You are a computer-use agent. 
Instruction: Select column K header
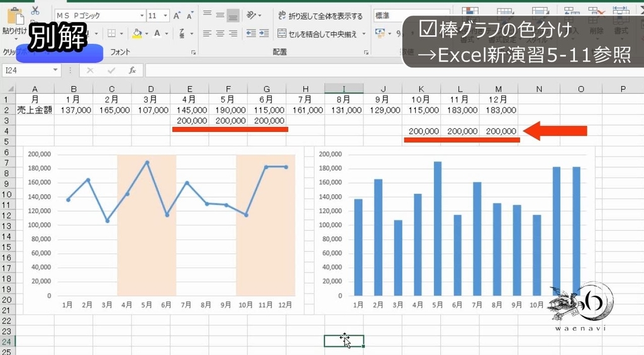point(421,89)
